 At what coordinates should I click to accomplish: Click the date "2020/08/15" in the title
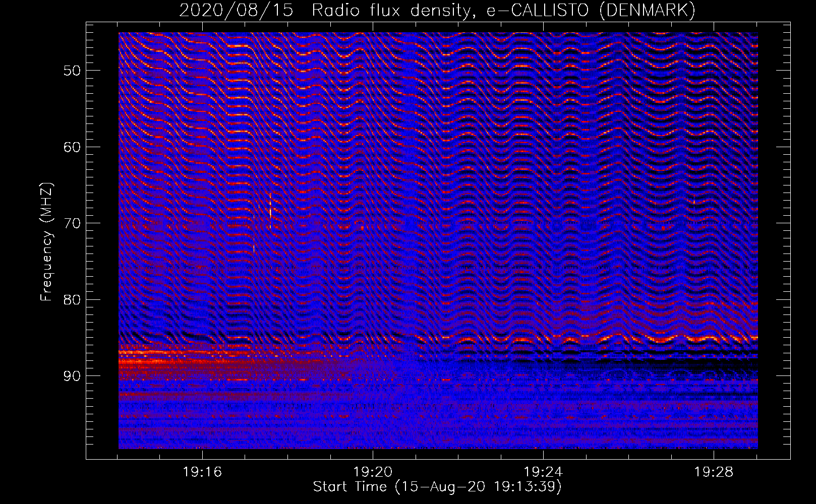click(236, 10)
